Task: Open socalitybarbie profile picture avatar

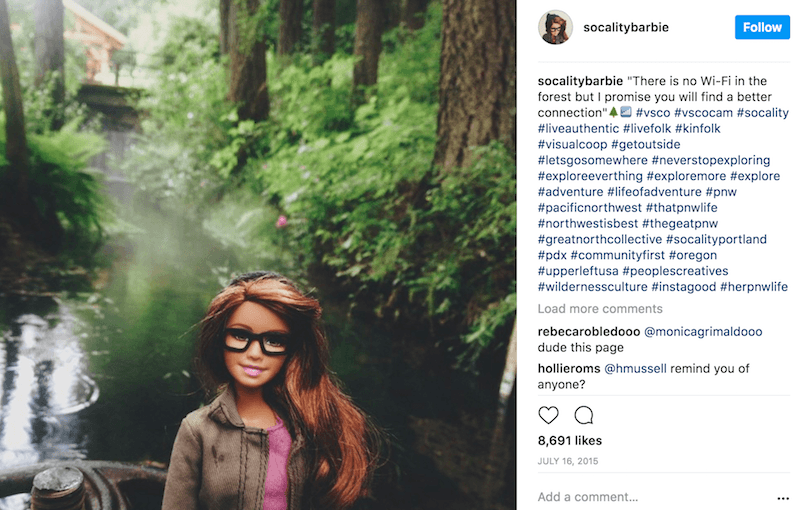Action: click(555, 27)
